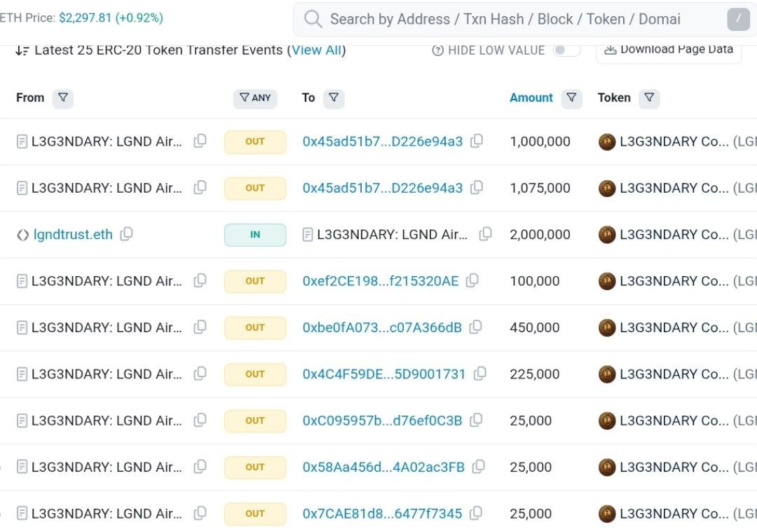Open L3G3NDARY Co token in 2,000,000 row

tap(674, 235)
